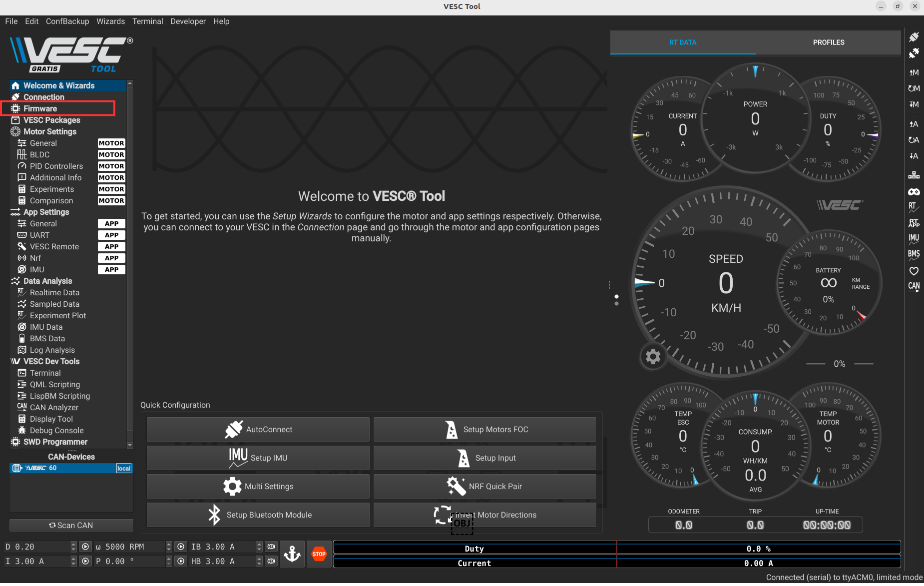Run duty cycle D 0.20 play button
Viewport: 924px width, 586px height.
[x=85, y=547]
